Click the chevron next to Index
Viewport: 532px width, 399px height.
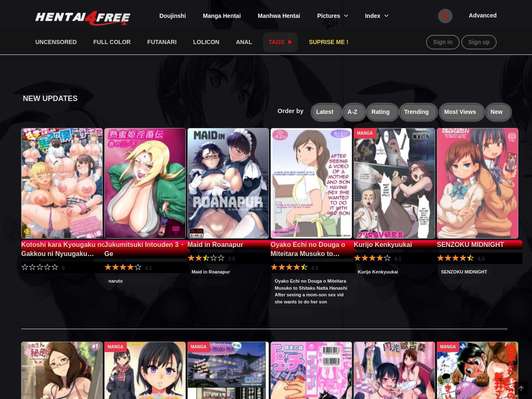coord(387,16)
